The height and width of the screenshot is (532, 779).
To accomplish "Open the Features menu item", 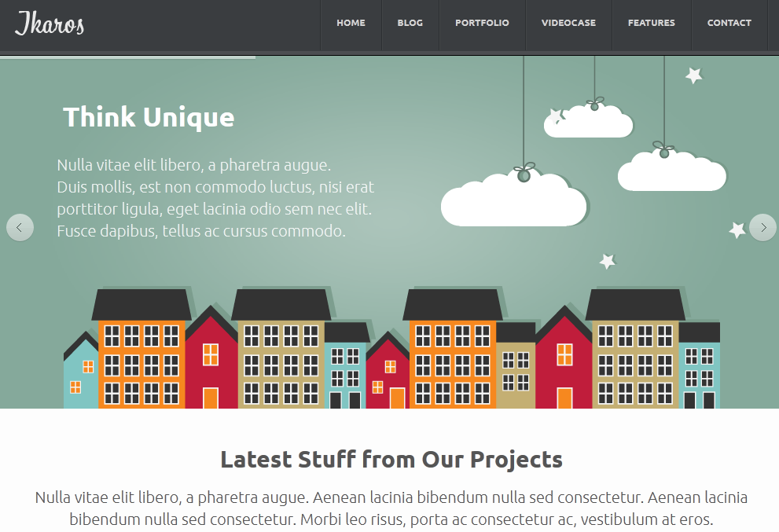I will pyautogui.click(x=652, y=23).
